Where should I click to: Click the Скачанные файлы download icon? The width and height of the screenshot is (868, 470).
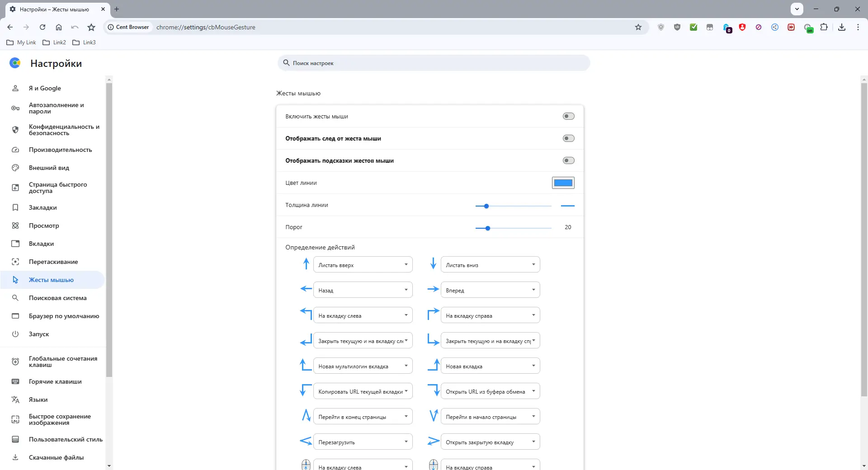coord(15,457)
